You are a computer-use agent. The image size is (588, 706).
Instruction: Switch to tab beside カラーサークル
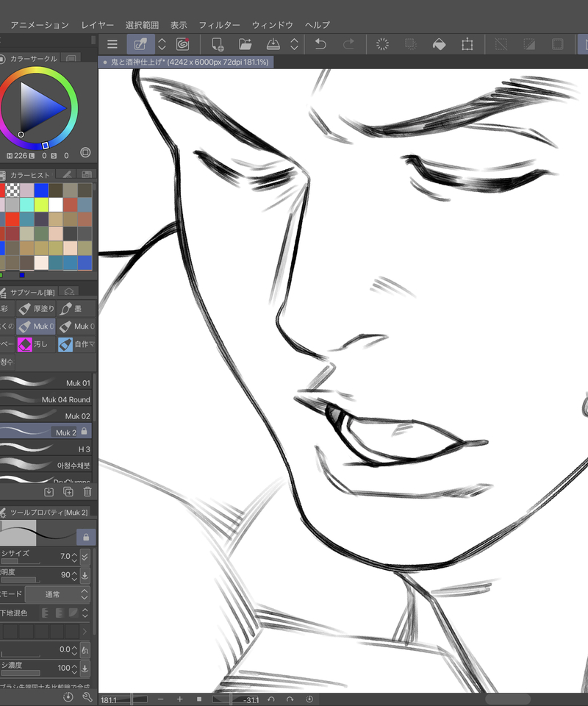click(x=71, y=58)
